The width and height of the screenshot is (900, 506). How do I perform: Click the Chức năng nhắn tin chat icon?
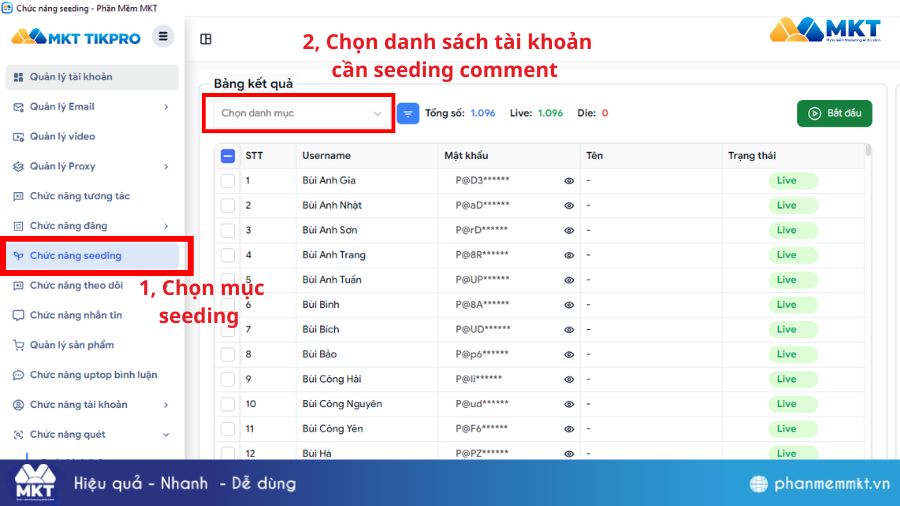18,316
